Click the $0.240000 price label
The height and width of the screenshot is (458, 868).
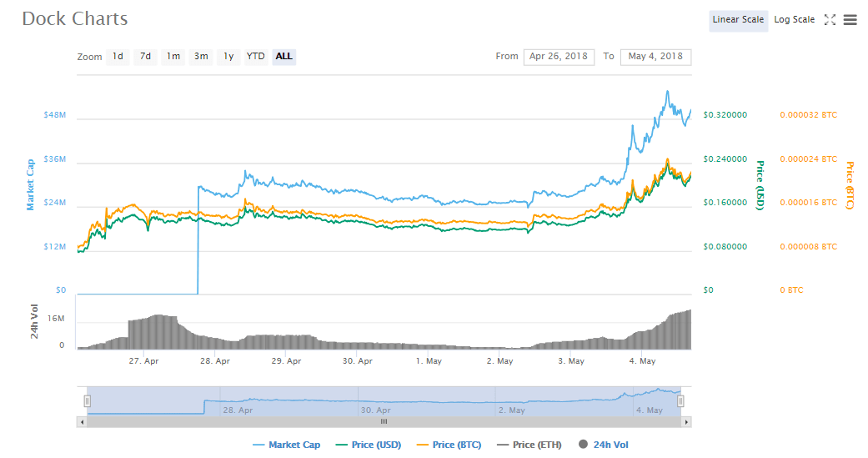(x=725, y=159)
